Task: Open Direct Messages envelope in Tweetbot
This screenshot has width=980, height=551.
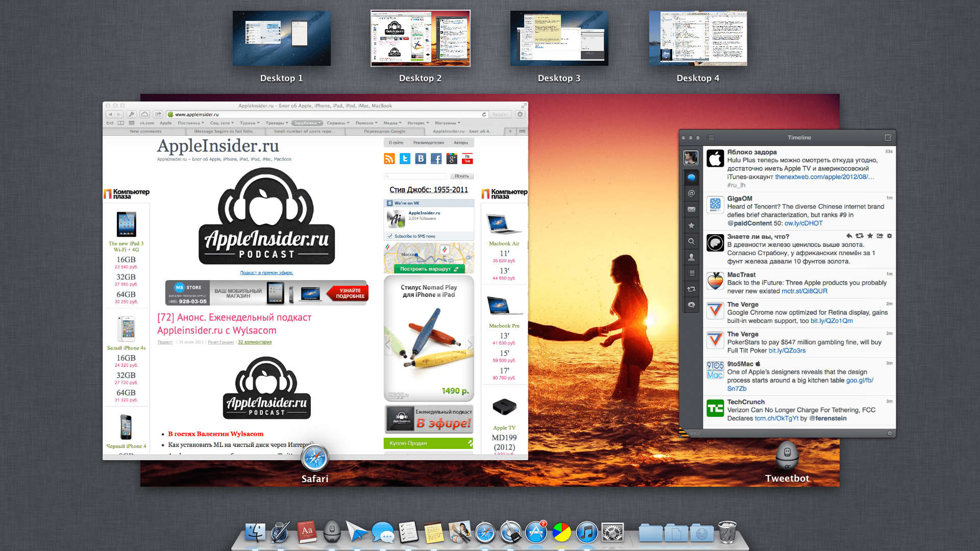Action: coord(691,209)
